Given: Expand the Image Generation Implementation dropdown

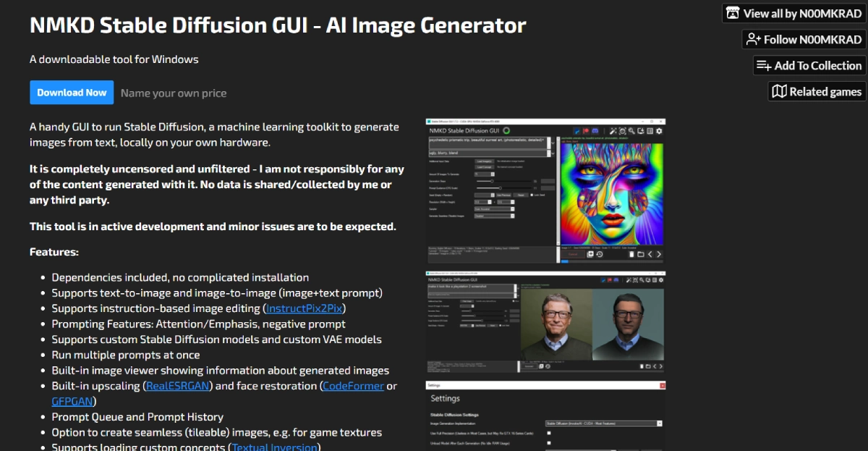Looking at the screenshot, I should [x=603, y=423].
